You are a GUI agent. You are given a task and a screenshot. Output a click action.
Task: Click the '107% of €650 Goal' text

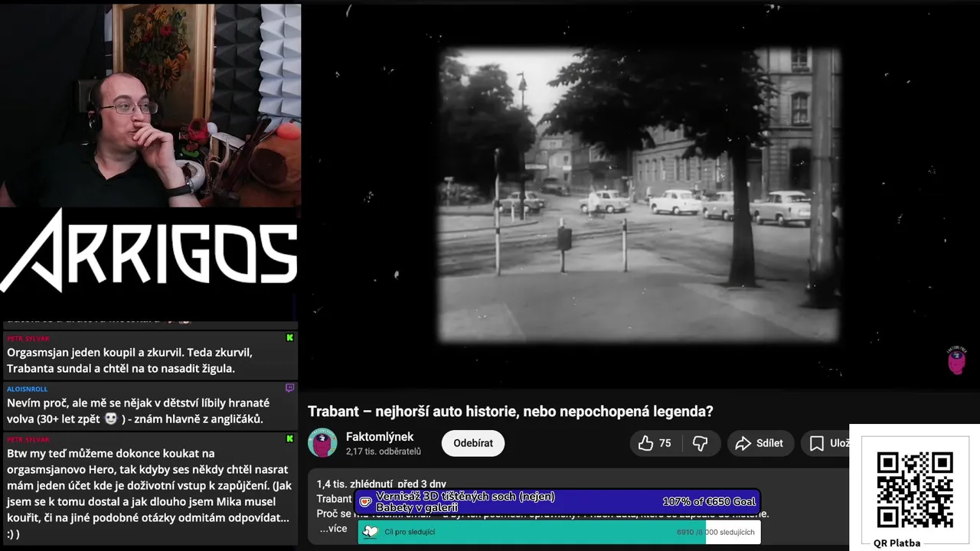click(710, 501)
